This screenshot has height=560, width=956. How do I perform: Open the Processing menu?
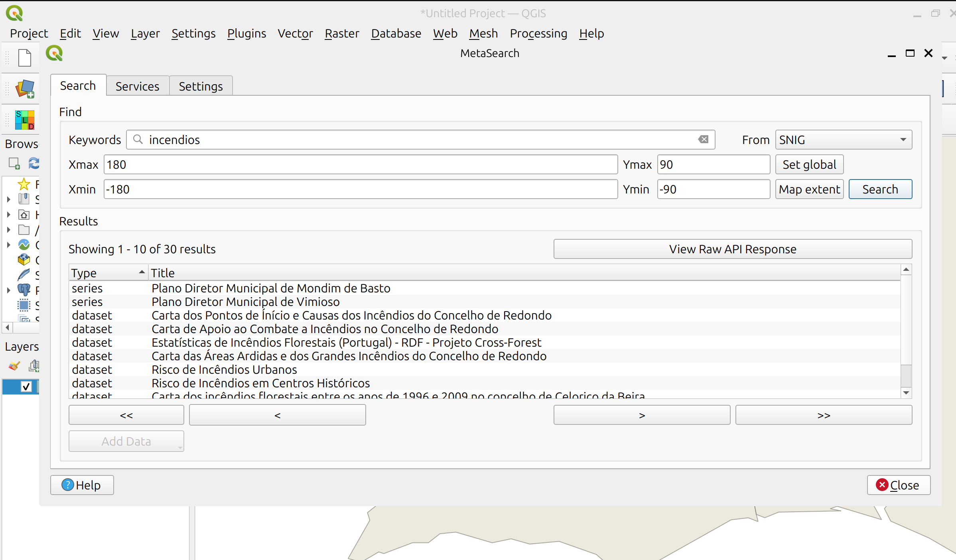(x=538, y=34)
